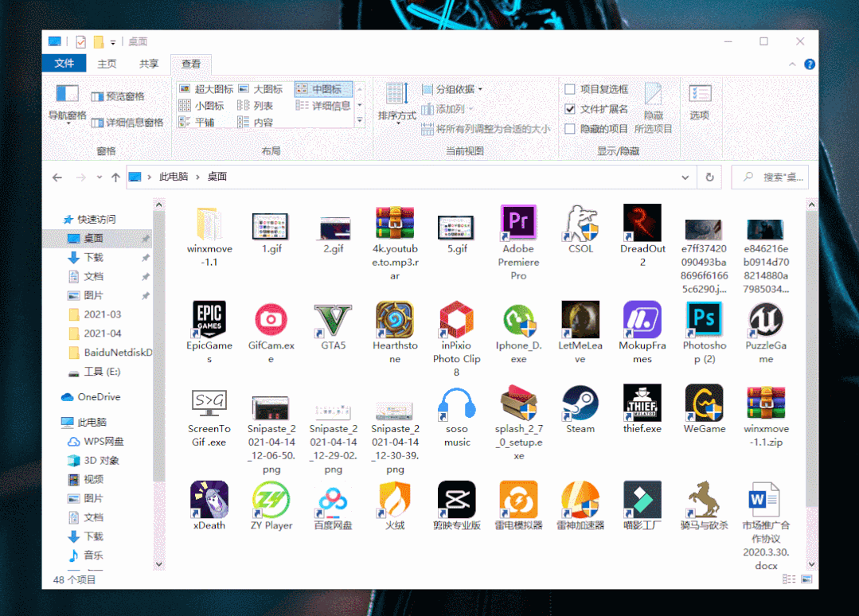Switch to the 主页 ribbon tab

point(107,64)
